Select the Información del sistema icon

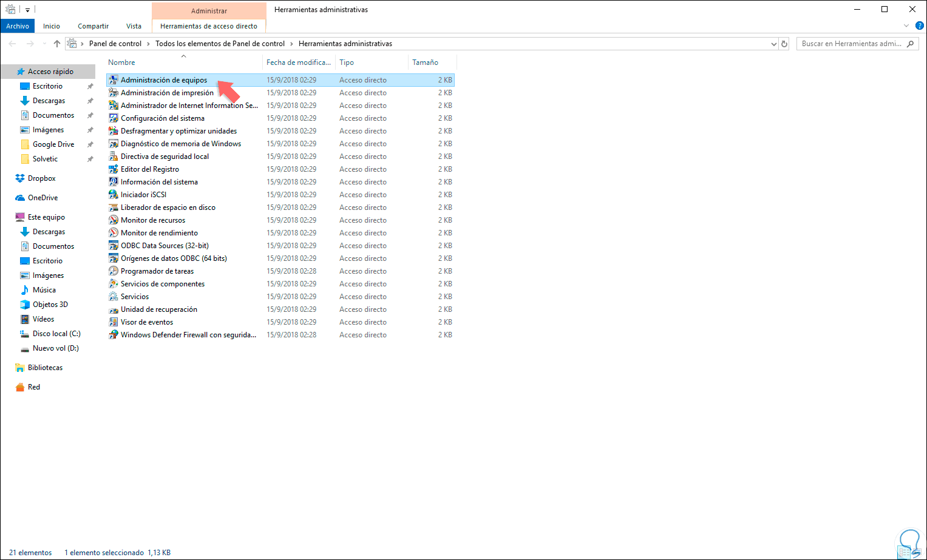tap(114, 182)
